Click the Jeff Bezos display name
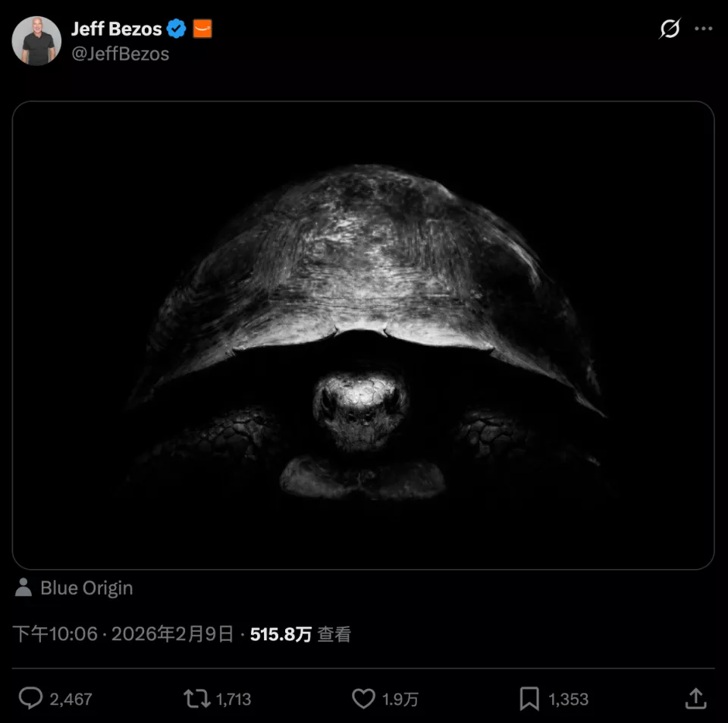The image size is (728, 723). pos(116,29)
